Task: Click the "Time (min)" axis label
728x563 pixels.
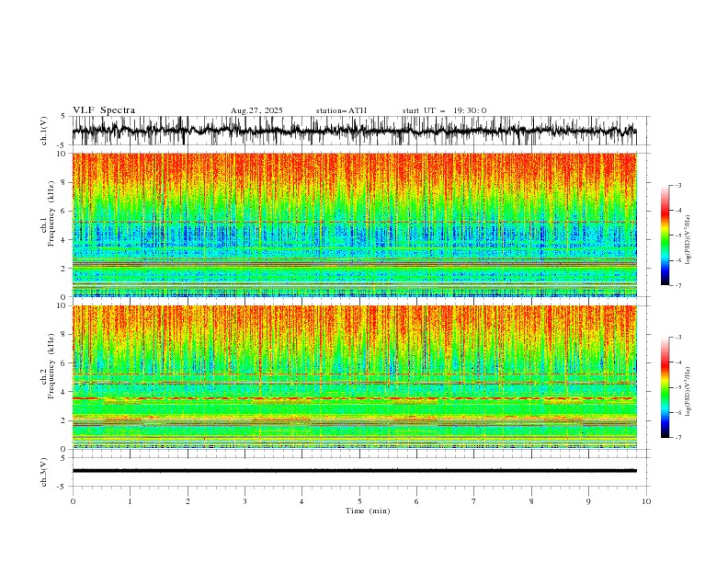Action: [368, 511]
